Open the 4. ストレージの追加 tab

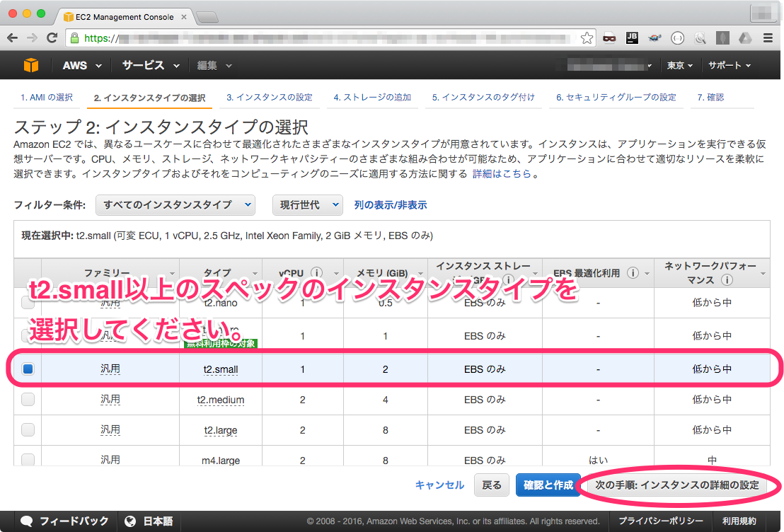(x=372, y=98)
